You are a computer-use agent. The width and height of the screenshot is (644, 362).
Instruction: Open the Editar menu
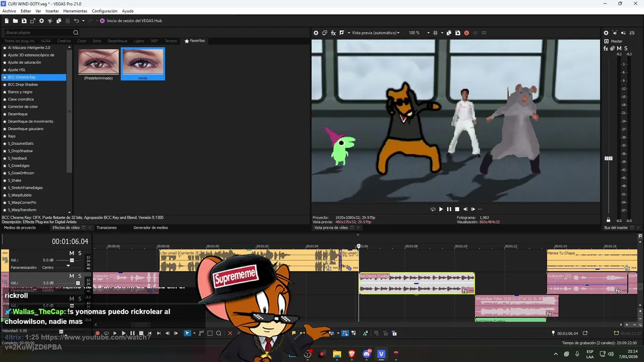26,11
